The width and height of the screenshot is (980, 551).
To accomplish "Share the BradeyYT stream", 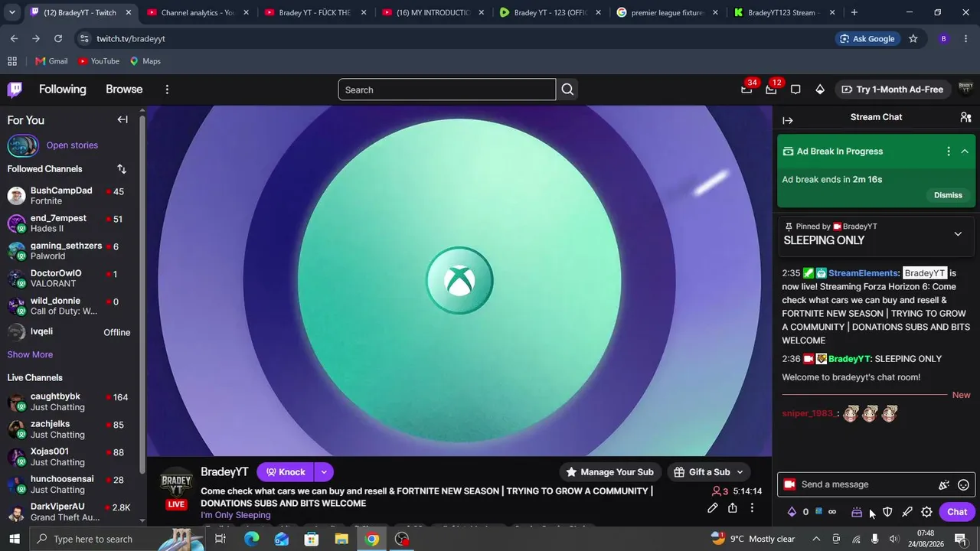I will tap(733, 507).
